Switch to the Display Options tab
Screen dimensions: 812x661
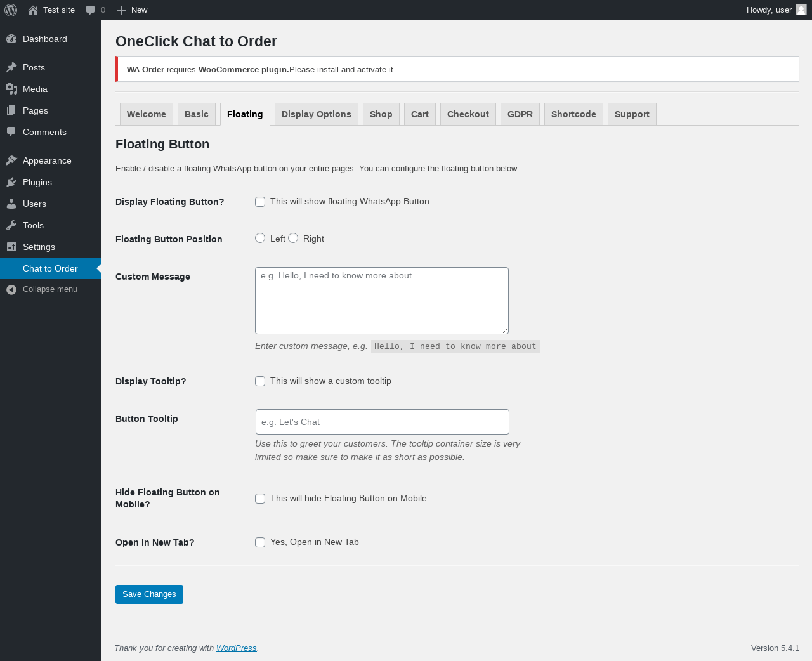click(x=317, y=114)
